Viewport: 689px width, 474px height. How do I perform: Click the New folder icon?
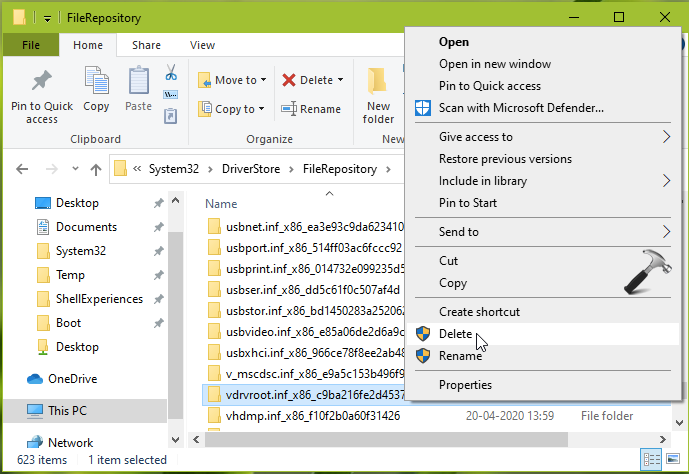pos(378,95)
